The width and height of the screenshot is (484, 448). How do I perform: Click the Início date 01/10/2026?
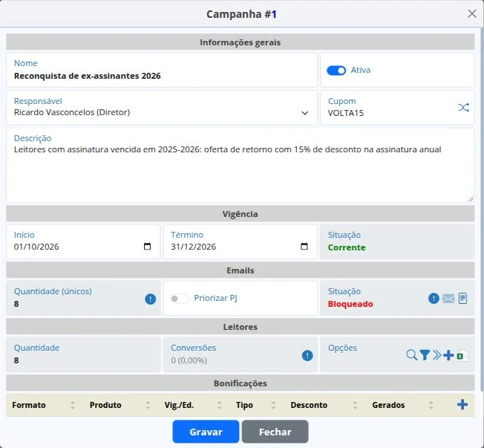[36, 247]
